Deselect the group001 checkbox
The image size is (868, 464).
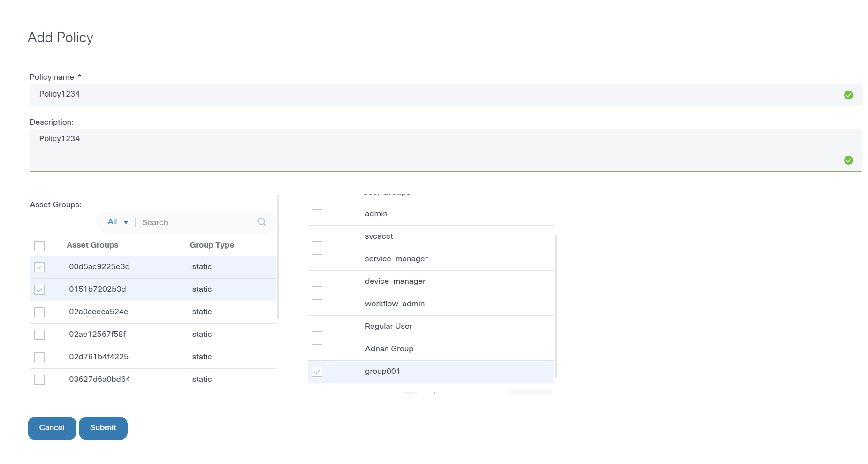(x=317, y=372)
